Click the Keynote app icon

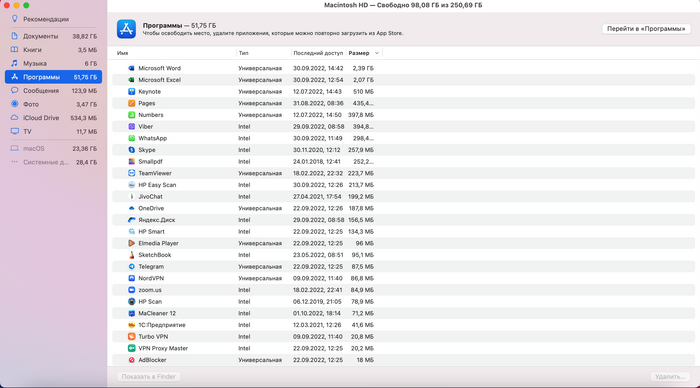(131, 92)
